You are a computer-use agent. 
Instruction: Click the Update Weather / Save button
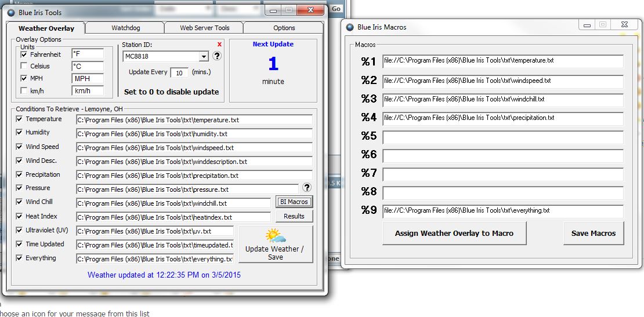point(276,245)
